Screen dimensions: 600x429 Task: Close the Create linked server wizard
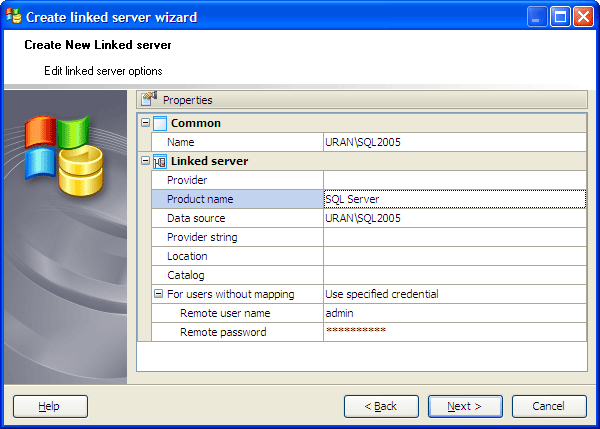583,17
